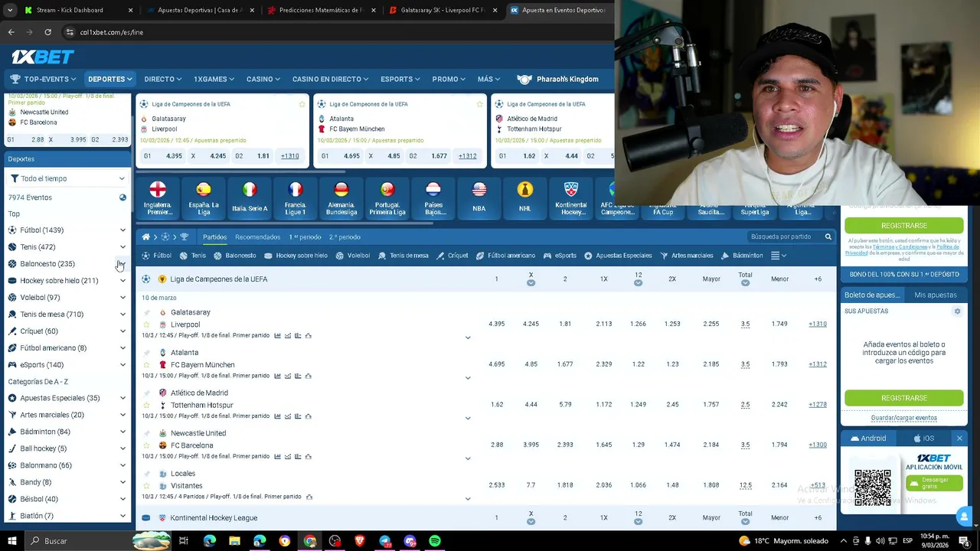Select the Italia Serie A flag icon

(x=250, y=189)
